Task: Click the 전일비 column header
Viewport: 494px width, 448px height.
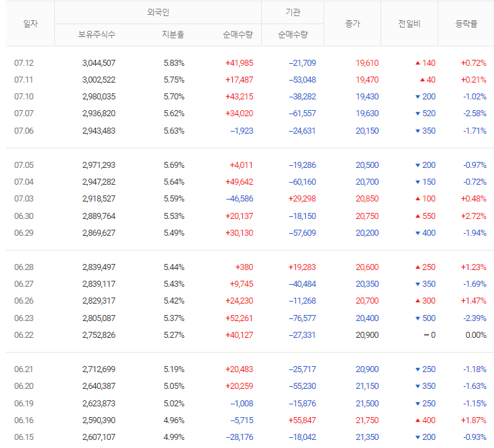Action: 409,24
